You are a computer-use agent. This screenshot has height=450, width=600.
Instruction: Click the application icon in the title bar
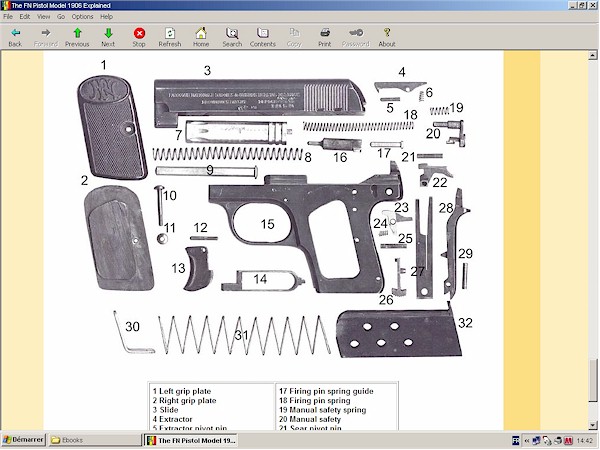tap(5, 5)
